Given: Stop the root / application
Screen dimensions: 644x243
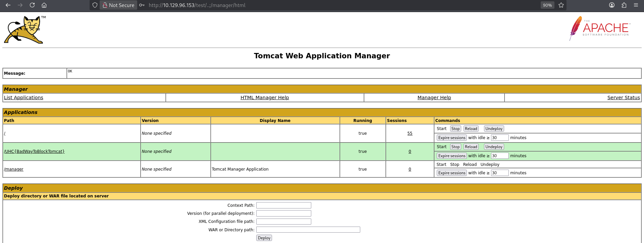Looking at the screenshot, I should 455,129.
